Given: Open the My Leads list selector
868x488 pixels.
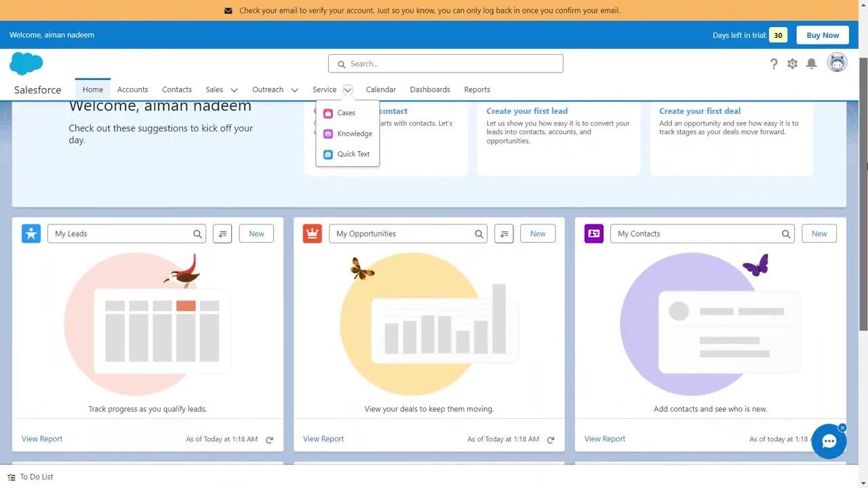Looking at the screenshot, I should (126, 234).
